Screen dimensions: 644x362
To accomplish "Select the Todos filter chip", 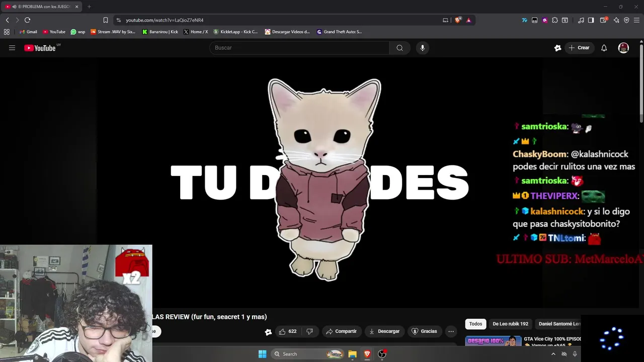I will (475, 324).
